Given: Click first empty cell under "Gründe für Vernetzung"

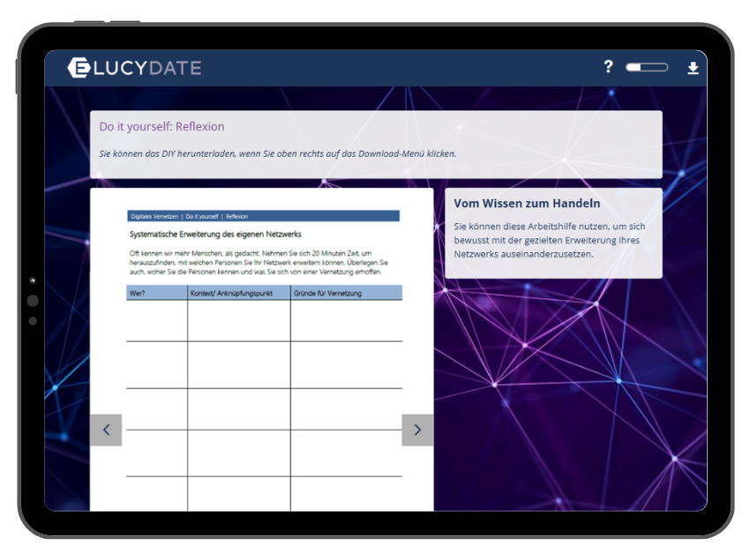Looking at the screenshot, I should pos(346,320).
